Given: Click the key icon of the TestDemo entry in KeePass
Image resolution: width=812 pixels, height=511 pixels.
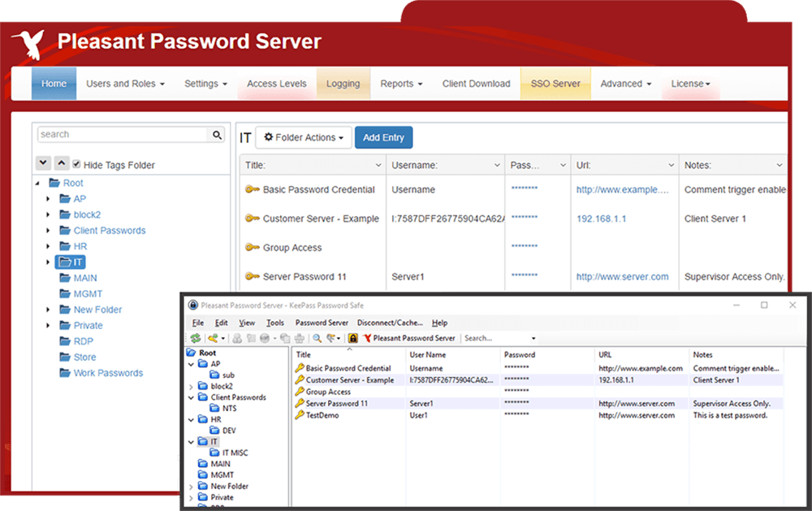Looking at the screenshot, I should 300,415.
